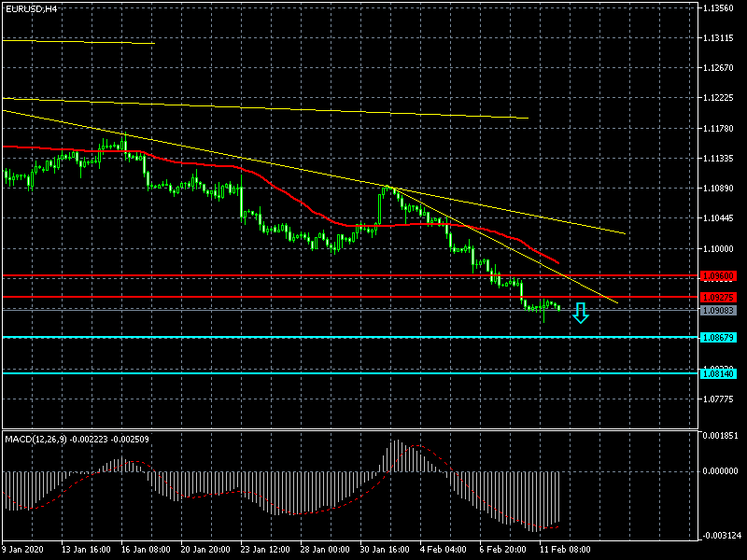Click the 0.000000 MACD scale value
Screen dimensions: 747x560
pyautogui.click(x=721, y=471)
